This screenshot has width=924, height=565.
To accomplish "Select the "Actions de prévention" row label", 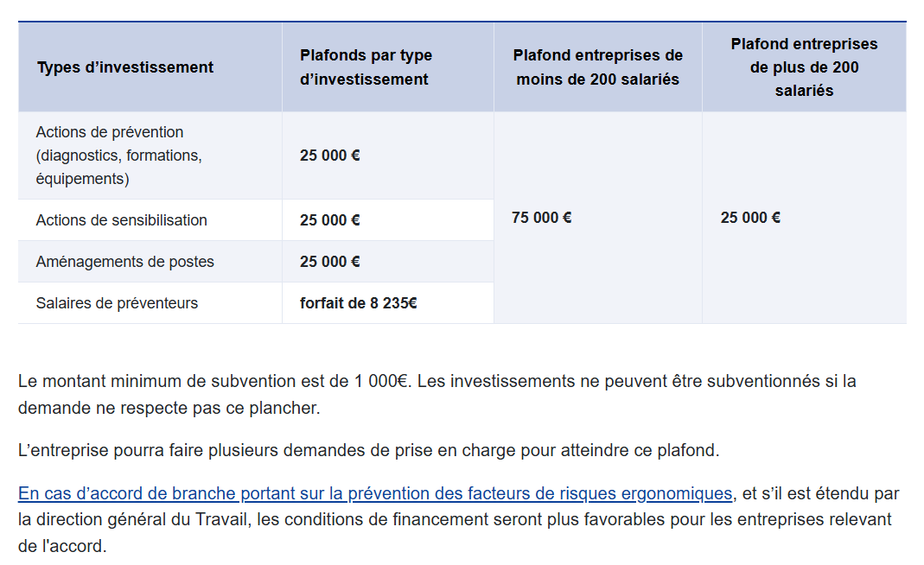I will point(110,133).
